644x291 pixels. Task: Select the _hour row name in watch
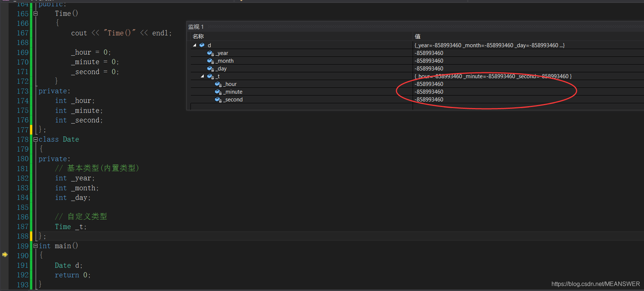(230, 84)
